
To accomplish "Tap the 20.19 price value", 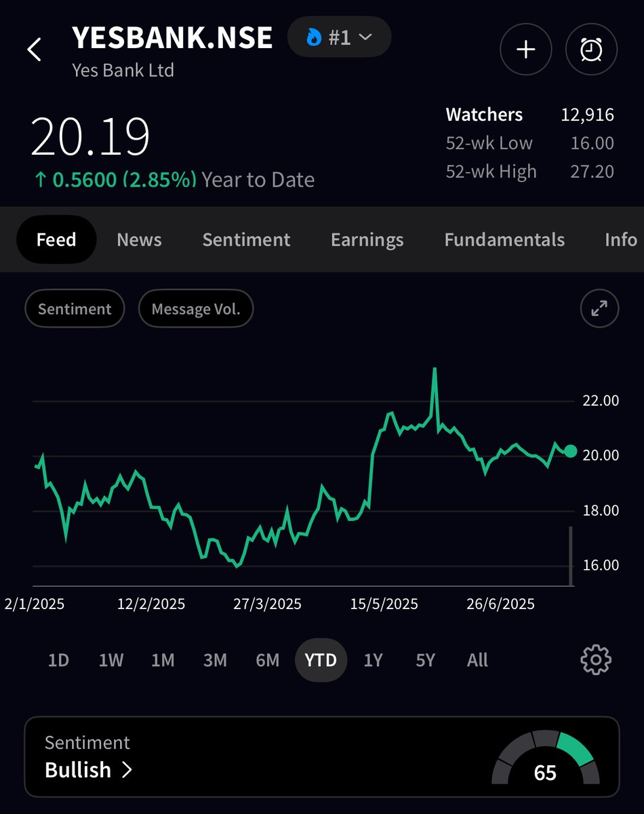I will coord(90,138).
